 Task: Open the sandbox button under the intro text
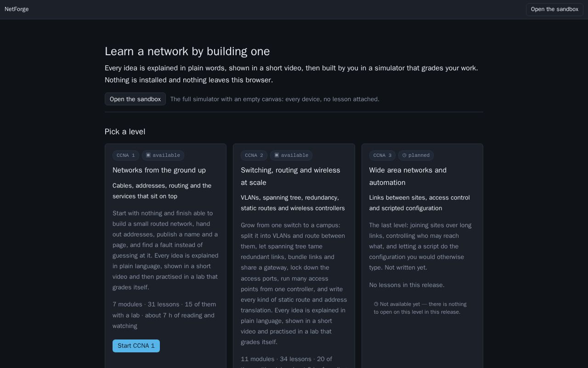tap(135, 99)
